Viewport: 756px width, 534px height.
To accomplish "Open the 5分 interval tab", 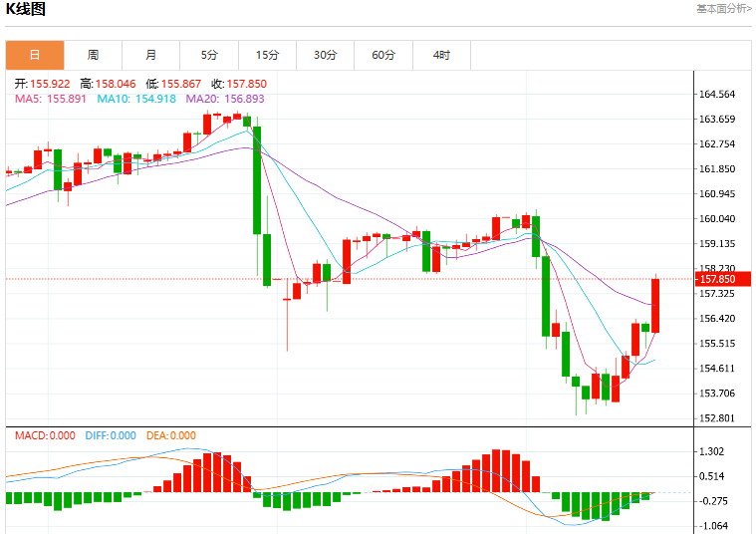I will (209, 55).
